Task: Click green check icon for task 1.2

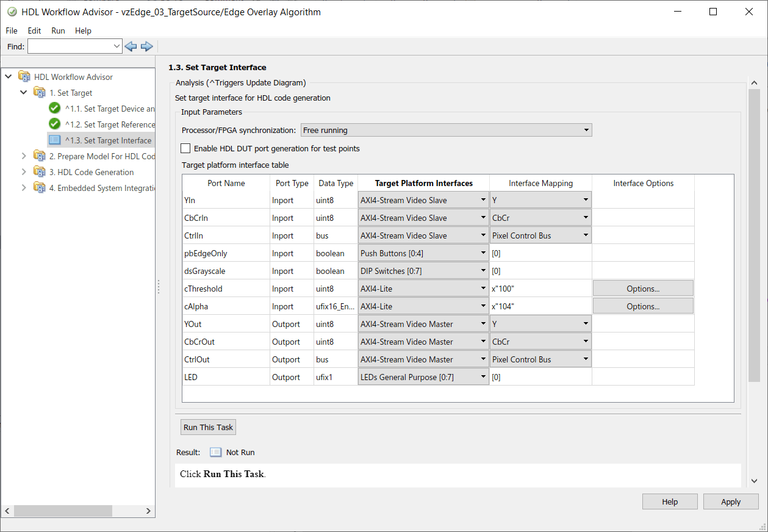Action: [x=55, y=124]
